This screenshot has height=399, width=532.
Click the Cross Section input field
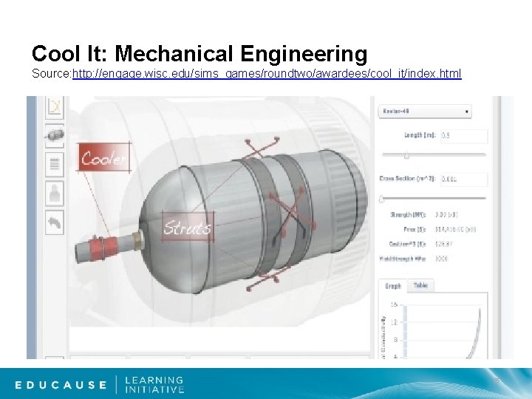click(464, 179)
